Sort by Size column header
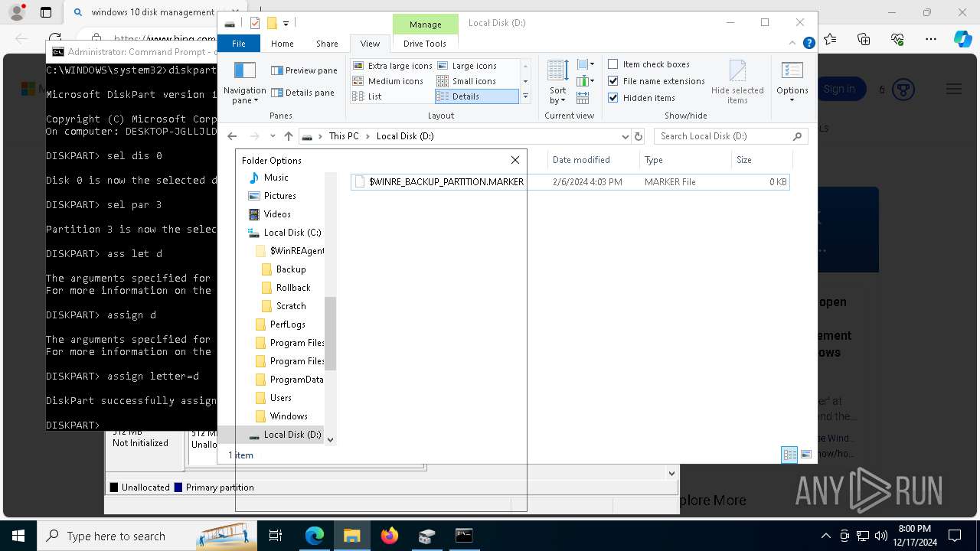Image resolution: width=980 pixels, height=551 pixels. 762,160
